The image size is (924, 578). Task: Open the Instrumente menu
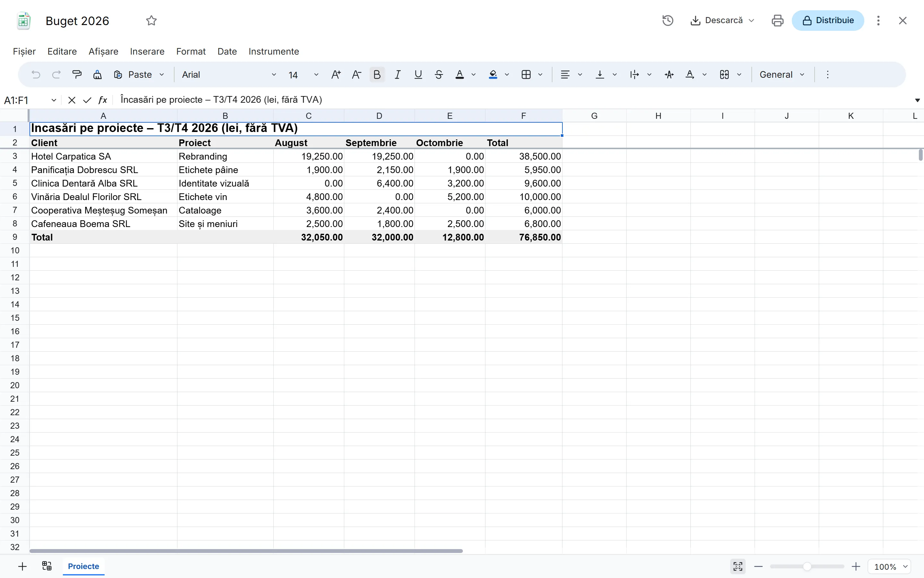274,51
